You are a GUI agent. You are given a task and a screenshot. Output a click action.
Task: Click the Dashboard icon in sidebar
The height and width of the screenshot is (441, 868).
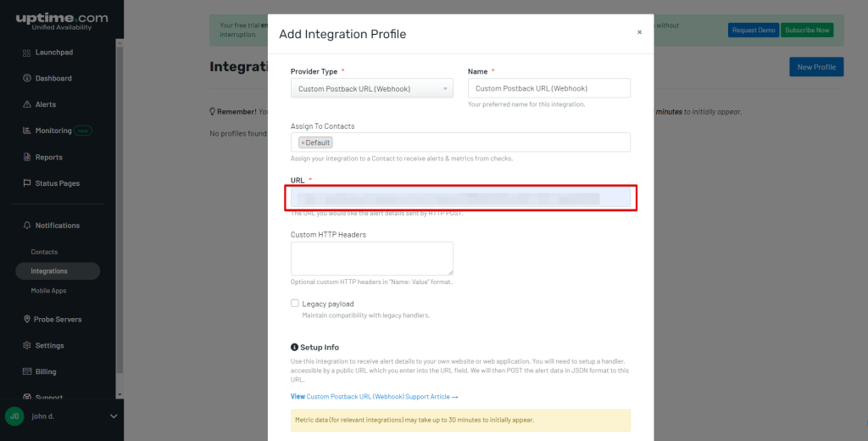pyautogui.click(x=27, y=79)
